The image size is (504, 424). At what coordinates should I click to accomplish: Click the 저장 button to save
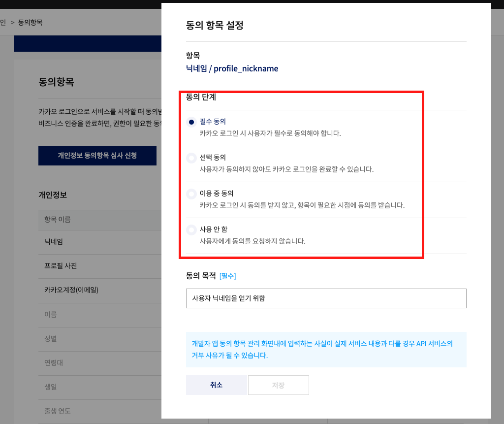[279, 385]
